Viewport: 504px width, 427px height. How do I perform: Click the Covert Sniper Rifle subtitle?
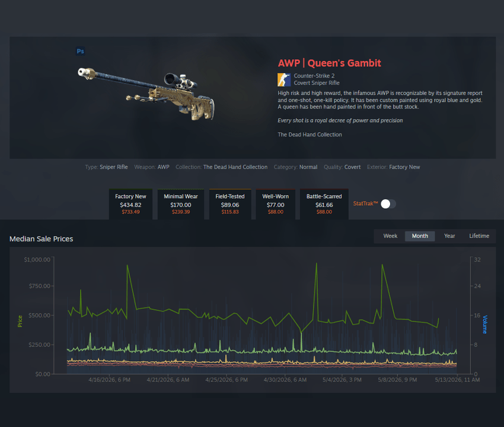[x=317, y=83]
